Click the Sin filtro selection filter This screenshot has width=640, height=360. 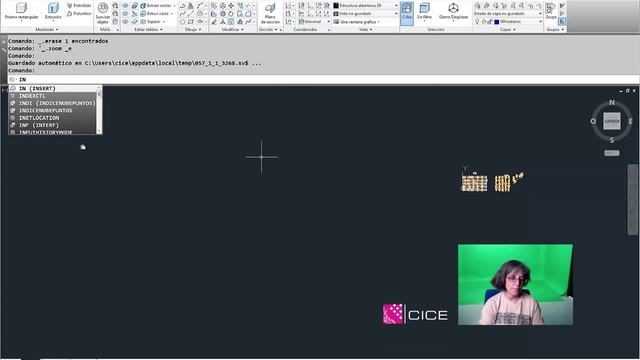(424, 11)
